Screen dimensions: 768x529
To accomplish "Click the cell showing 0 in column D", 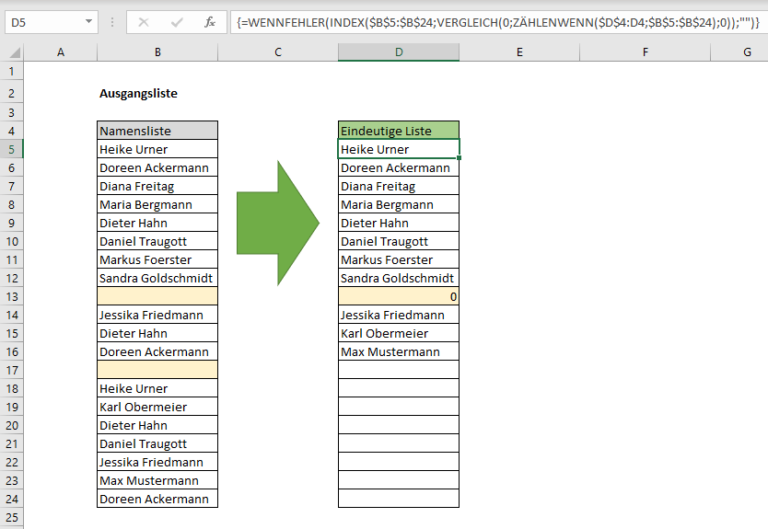I will 399,297.
